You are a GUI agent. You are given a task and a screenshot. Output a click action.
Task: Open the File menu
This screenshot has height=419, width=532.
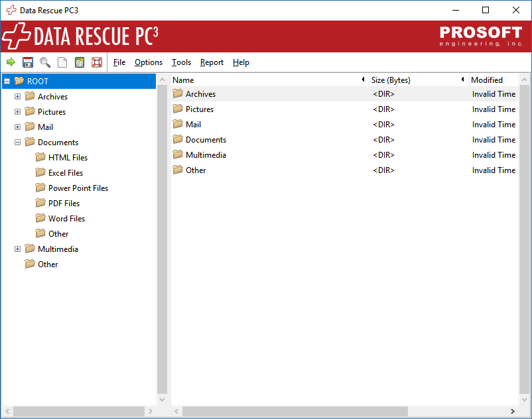pos(119,62)
